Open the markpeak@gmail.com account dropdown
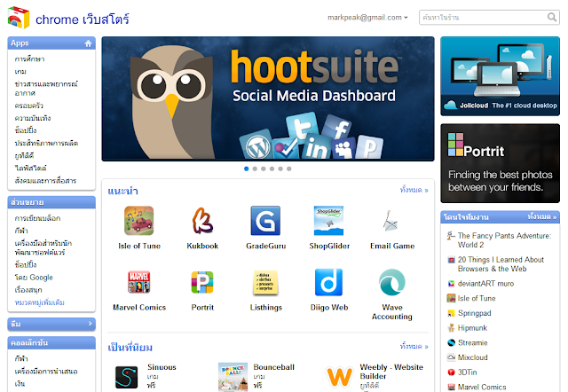This screenshot has height=392, width=568. pos(367,18)
